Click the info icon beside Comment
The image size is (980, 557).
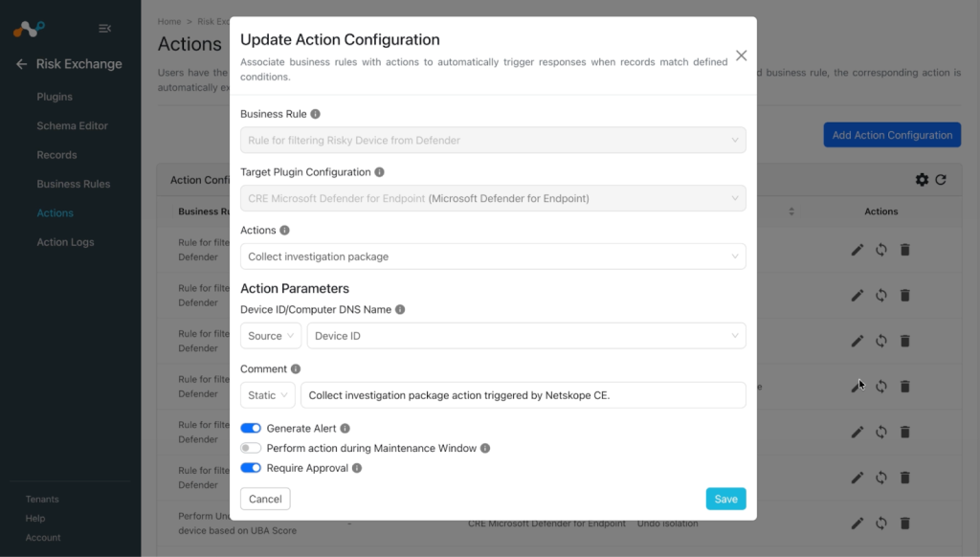point(296,368)
